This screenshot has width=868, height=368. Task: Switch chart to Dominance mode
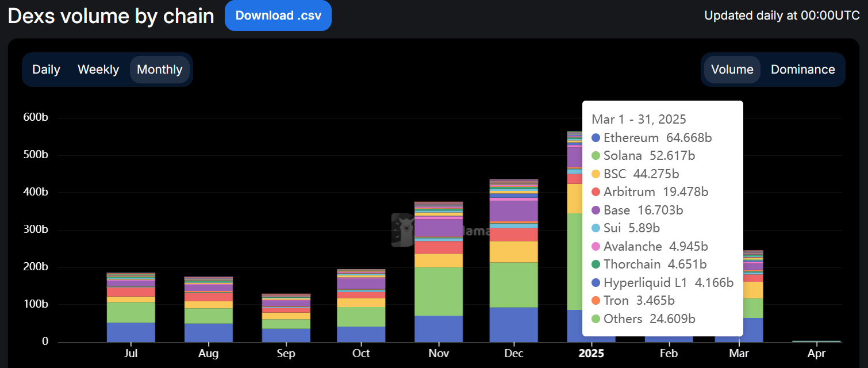(x=803, y=69)
